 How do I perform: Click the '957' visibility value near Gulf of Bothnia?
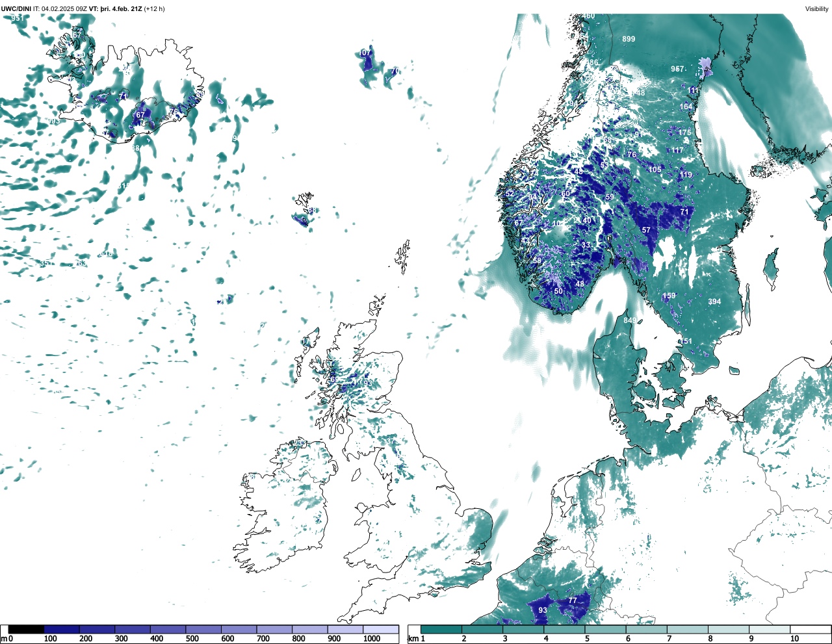coord(677,69)
